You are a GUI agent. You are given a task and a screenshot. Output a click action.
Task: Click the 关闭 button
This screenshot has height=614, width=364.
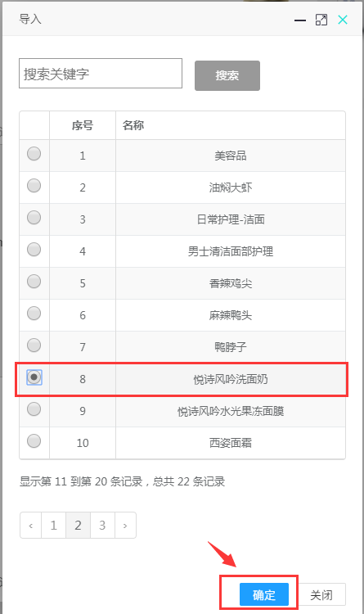pyautogui.click(x=321, y=594)
